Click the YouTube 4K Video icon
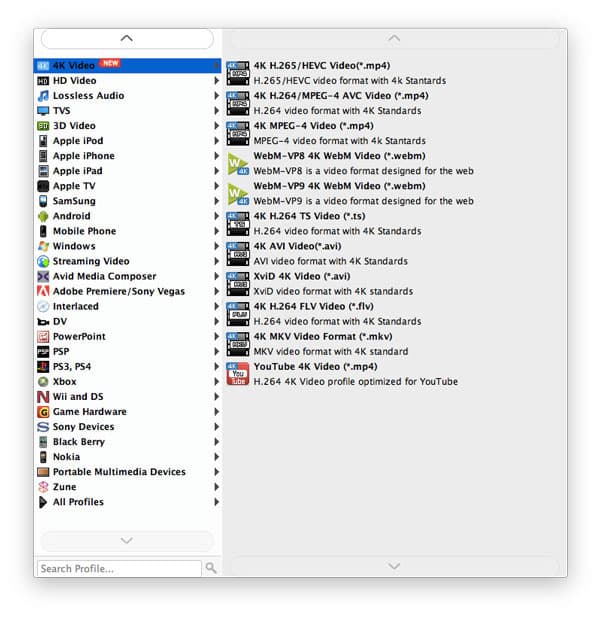 pos(238,374)
